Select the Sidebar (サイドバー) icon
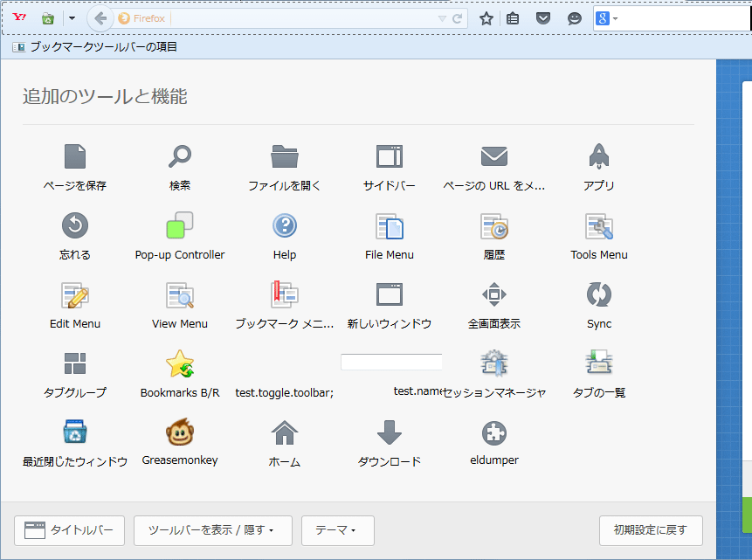 (x=389, y=156)
